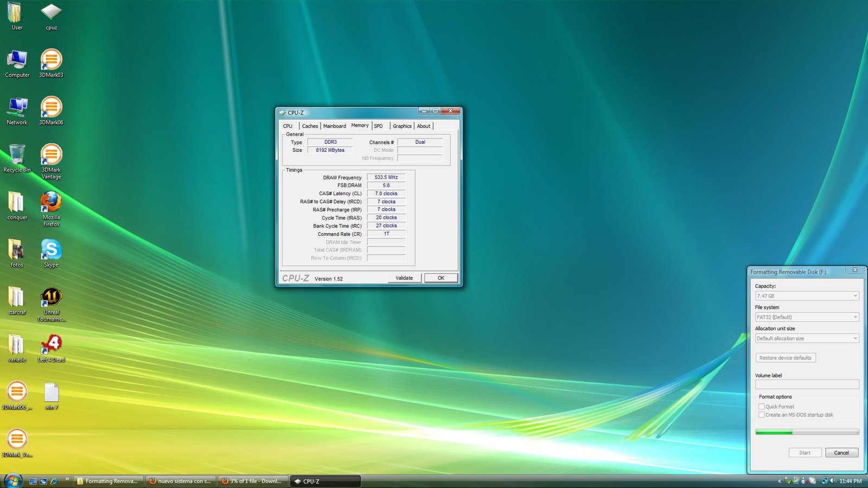Switch to nuevo sistema Firefox taskbar button
The width and height of the screenshot is (868, 488).
click(181, 481)
